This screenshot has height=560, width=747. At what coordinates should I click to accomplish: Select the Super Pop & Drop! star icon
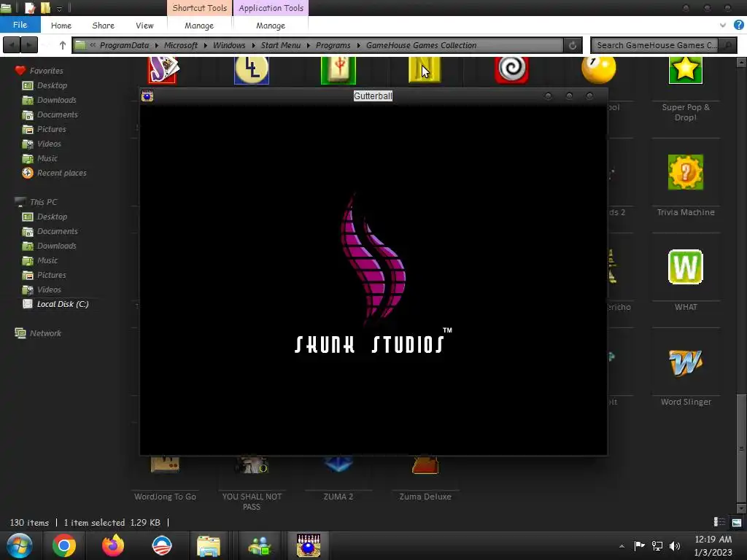[685, 69]
